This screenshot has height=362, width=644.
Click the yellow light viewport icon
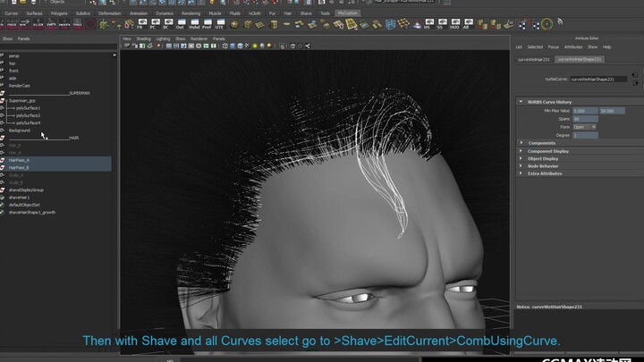(255, 46)
